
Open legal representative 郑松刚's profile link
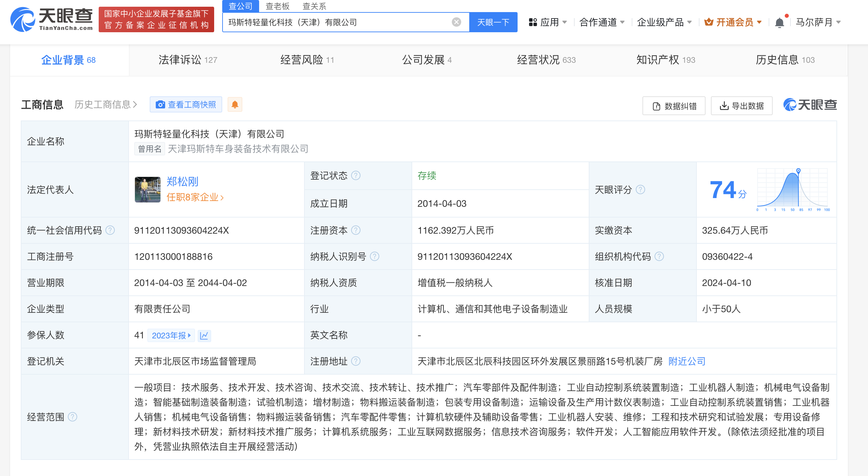[182, 182]
